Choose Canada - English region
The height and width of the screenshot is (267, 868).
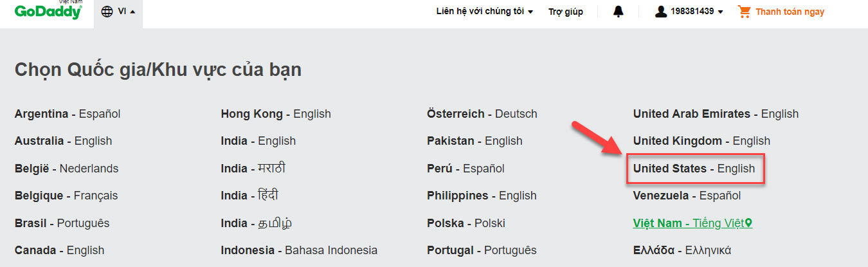(59, 250)
